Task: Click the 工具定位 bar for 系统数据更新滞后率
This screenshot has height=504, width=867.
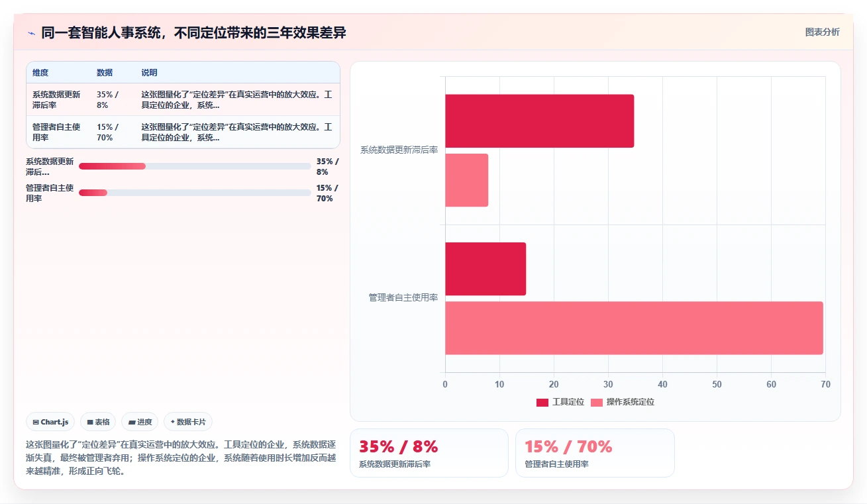Action: (x=539, y=121)
